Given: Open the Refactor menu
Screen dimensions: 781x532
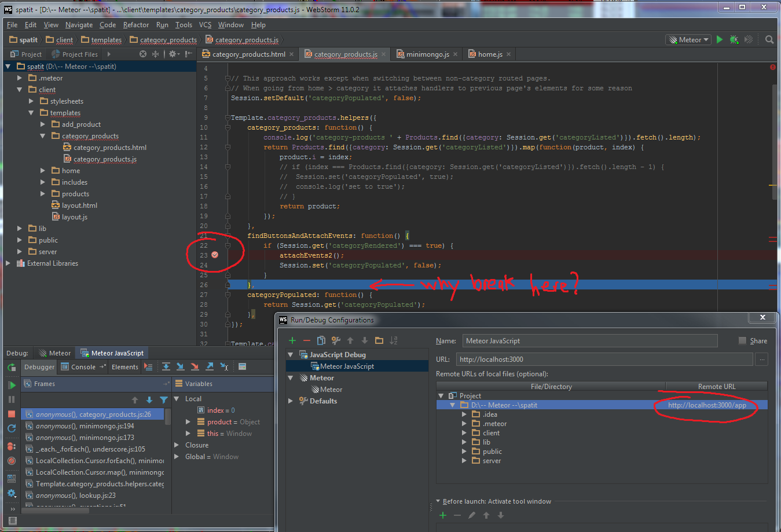Looking at the screenshot, I should click(136, 25).
